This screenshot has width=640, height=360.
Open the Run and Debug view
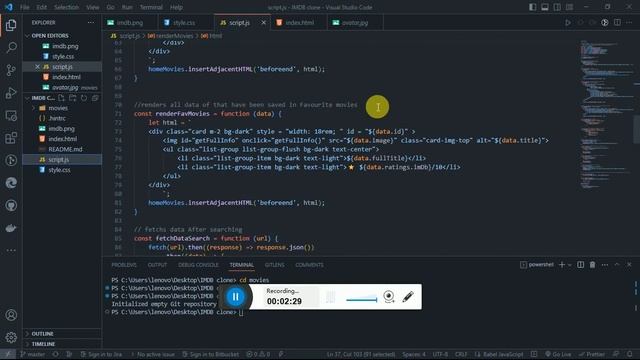pos(11,93)
